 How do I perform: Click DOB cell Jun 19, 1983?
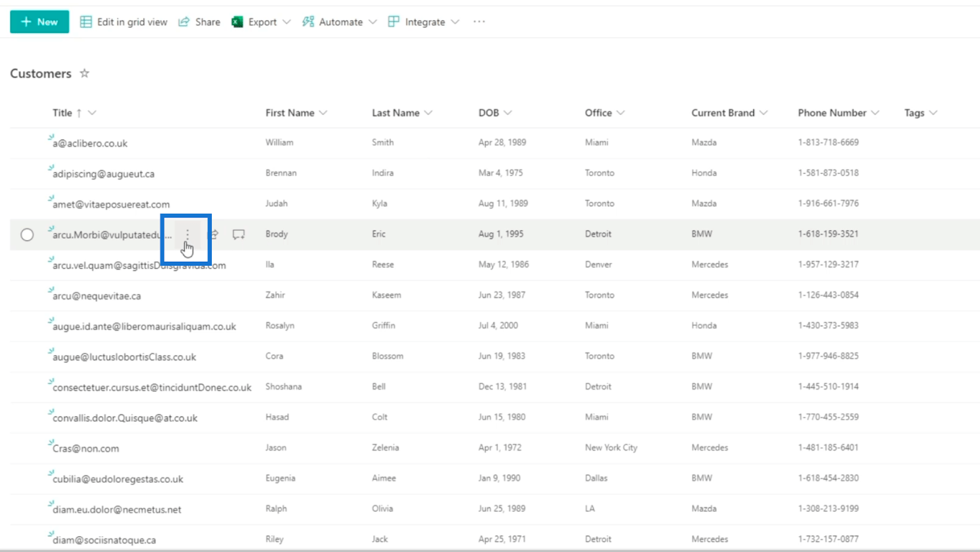pyautogui.click(x=503, y=356)
